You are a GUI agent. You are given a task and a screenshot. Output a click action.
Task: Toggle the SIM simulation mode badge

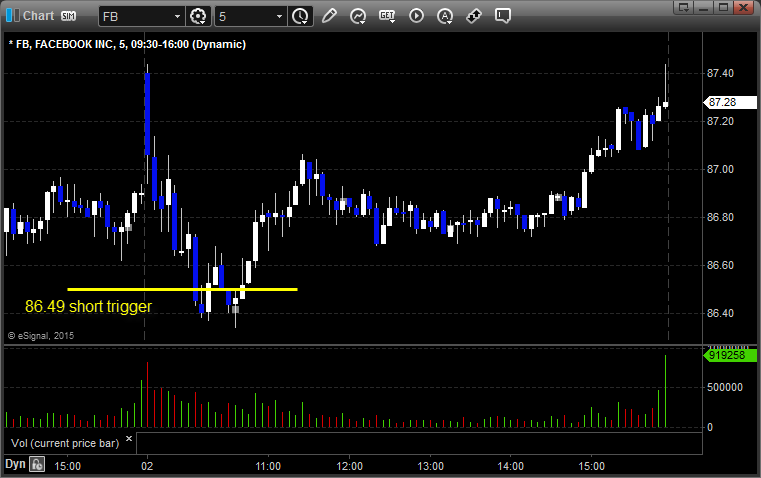pyautogui.click(x=68, y=16)
